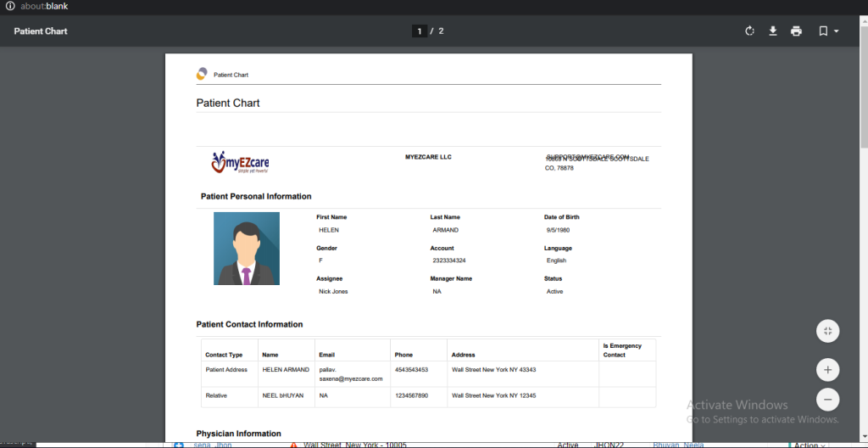This screenshot has height=448, width=868.
Task: Open the Action dropdown in background page
Action: 810,445
